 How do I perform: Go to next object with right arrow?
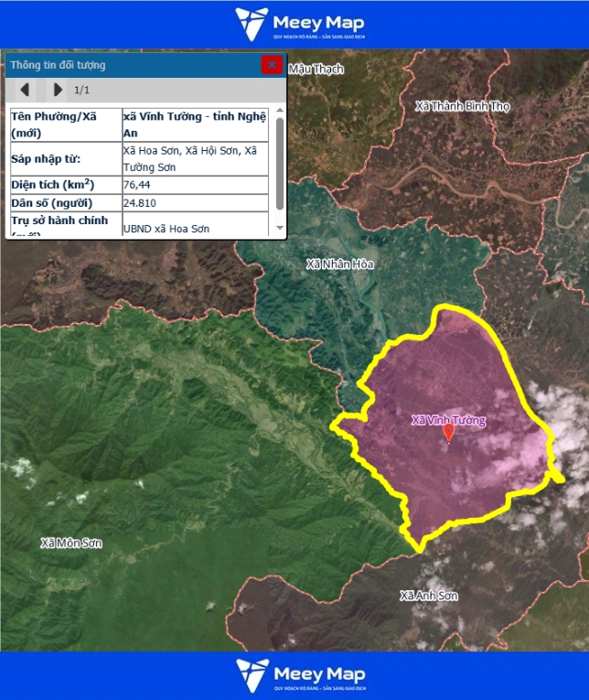58,90
